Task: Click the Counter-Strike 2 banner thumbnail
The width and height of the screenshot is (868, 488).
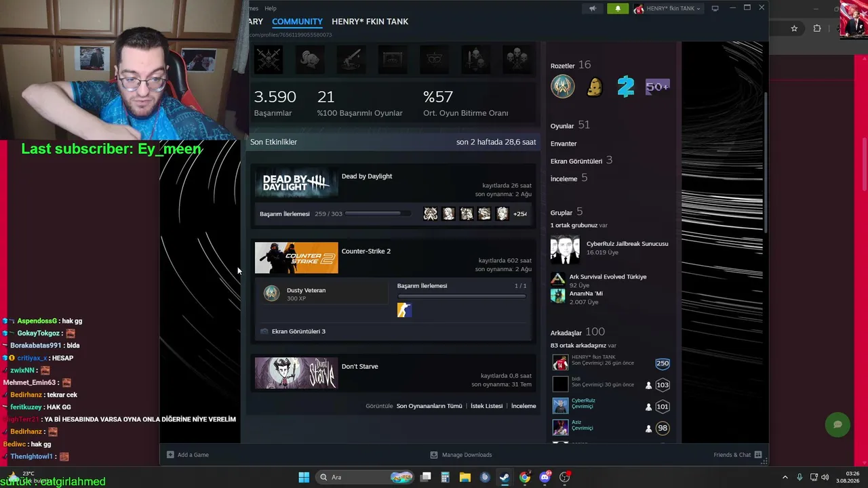Action: pyautogui.click(x=296, y=258)
